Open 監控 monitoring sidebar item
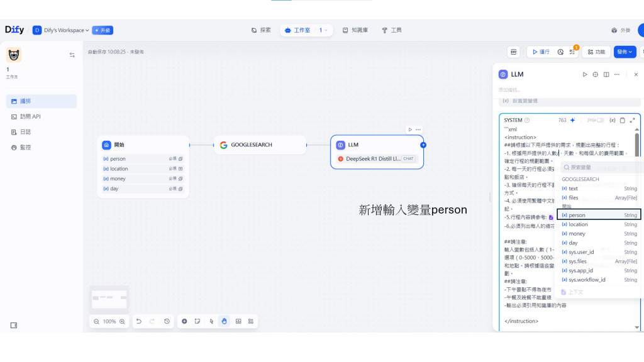 pyautogui.click(x=42, y=147)
